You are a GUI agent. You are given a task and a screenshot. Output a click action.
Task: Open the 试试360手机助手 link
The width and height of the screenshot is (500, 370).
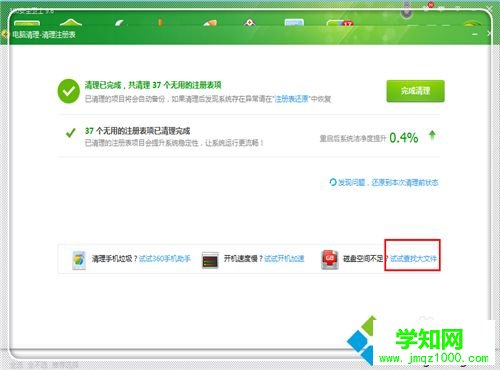click(165, 258)
